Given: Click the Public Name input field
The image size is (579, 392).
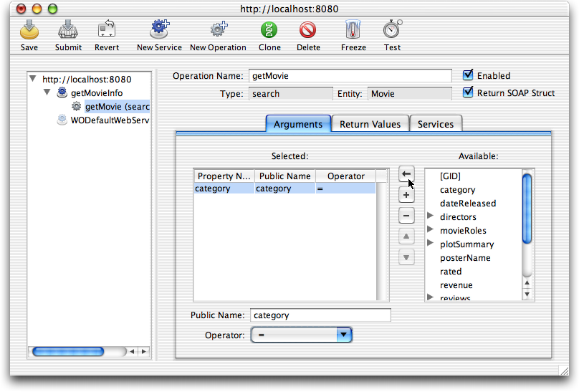Looking at the screenshot, I should tap(320, 315).
